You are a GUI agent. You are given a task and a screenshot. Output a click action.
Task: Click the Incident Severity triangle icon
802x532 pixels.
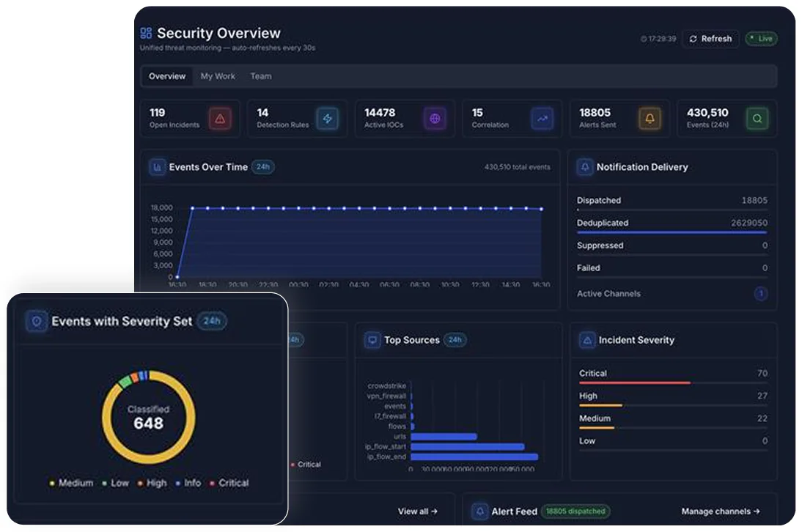pos(587,340)
